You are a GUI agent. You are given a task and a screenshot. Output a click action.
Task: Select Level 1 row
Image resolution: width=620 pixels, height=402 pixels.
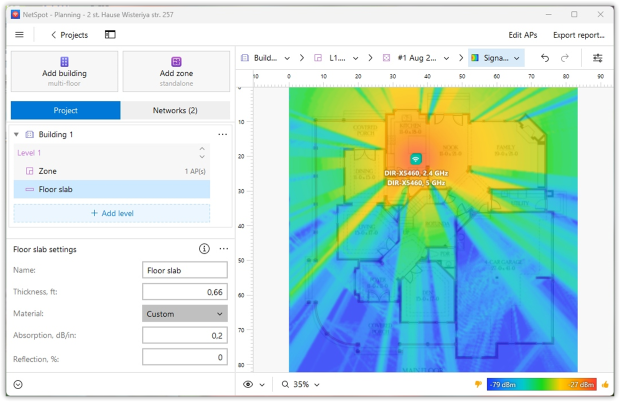[112, 153]
